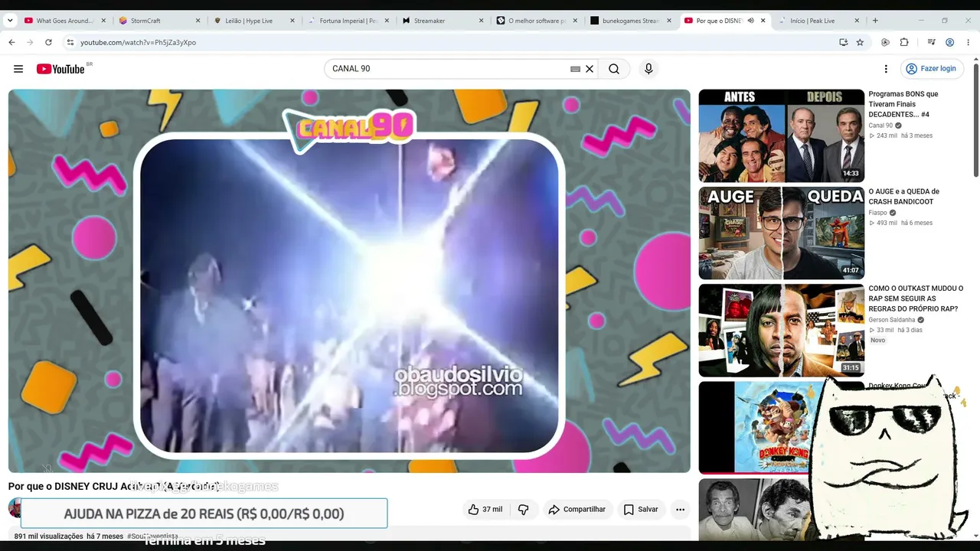Click the video player to pause

(349, 281)
